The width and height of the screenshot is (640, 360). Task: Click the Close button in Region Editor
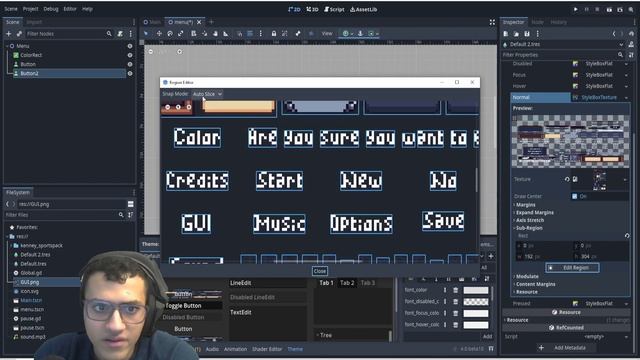coord(320,271)
